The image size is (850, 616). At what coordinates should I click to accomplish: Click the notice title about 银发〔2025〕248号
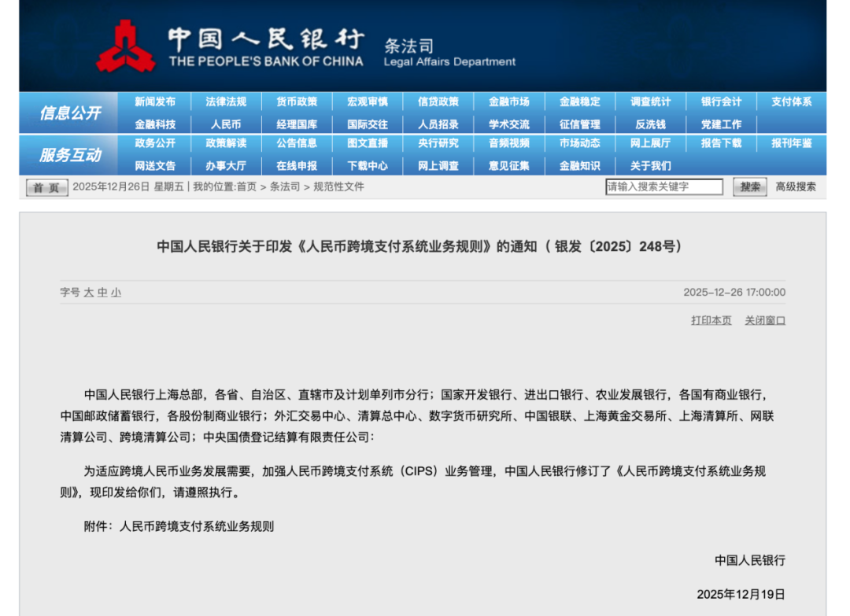point(418,246)
